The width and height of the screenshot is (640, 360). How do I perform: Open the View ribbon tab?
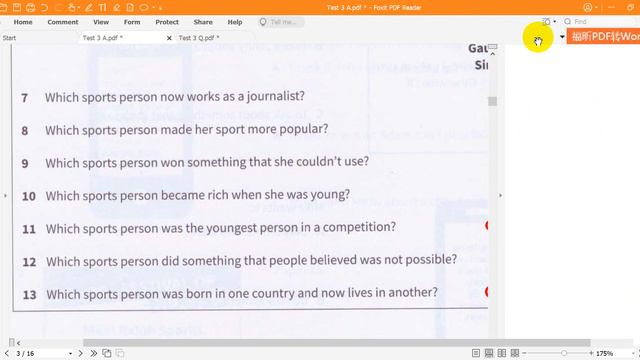pos(101,22)
